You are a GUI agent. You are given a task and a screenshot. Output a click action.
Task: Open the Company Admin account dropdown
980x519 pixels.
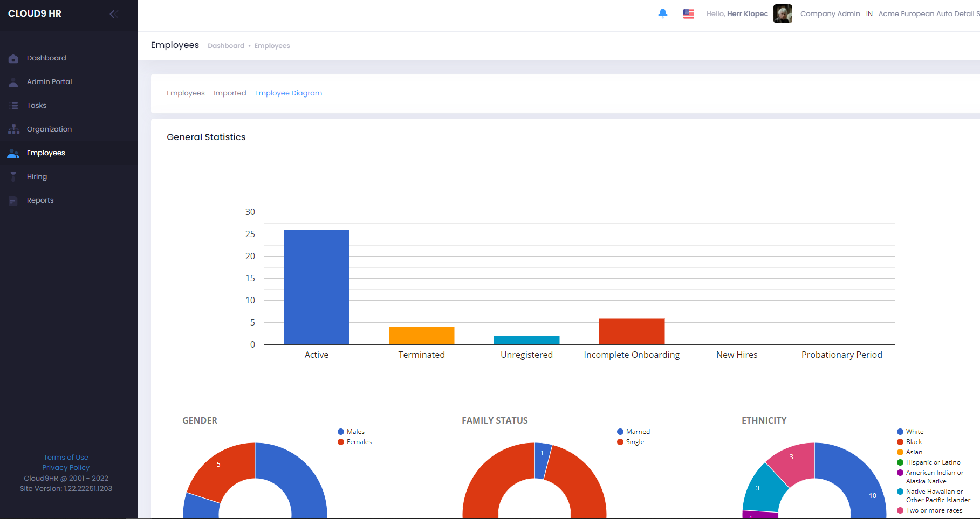tap(830, 13)
